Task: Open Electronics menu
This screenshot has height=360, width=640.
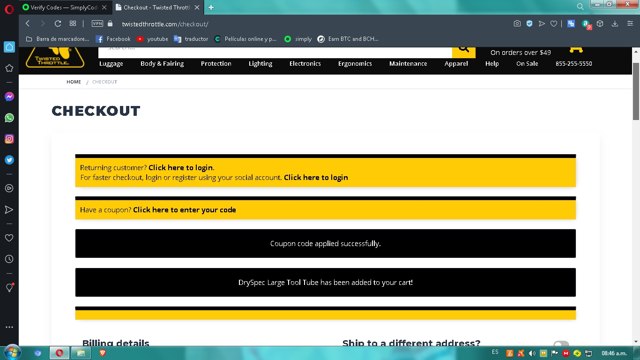Action: click(x=305, y=64)
